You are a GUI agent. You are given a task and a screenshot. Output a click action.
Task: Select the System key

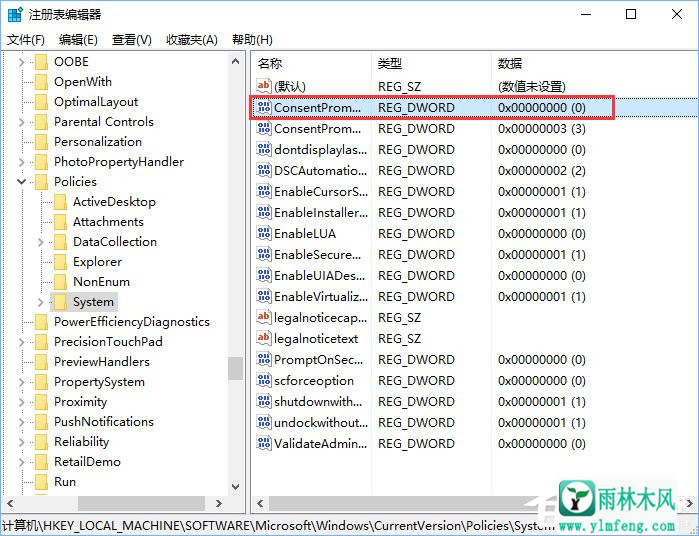[x=93, y=302]
